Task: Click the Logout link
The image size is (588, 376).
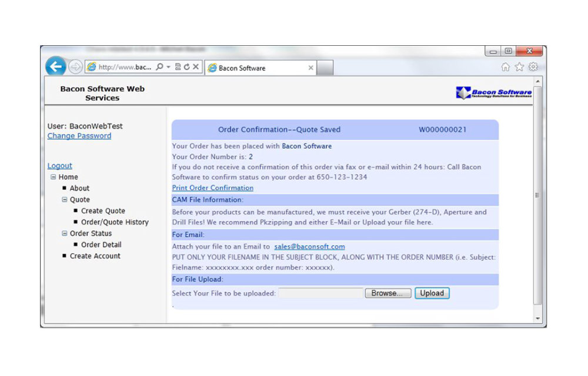Action: [x=59, y=166]
